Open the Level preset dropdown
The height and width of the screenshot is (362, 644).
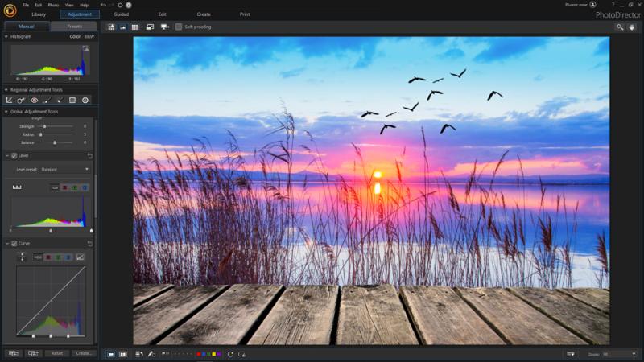click(64, 169)
